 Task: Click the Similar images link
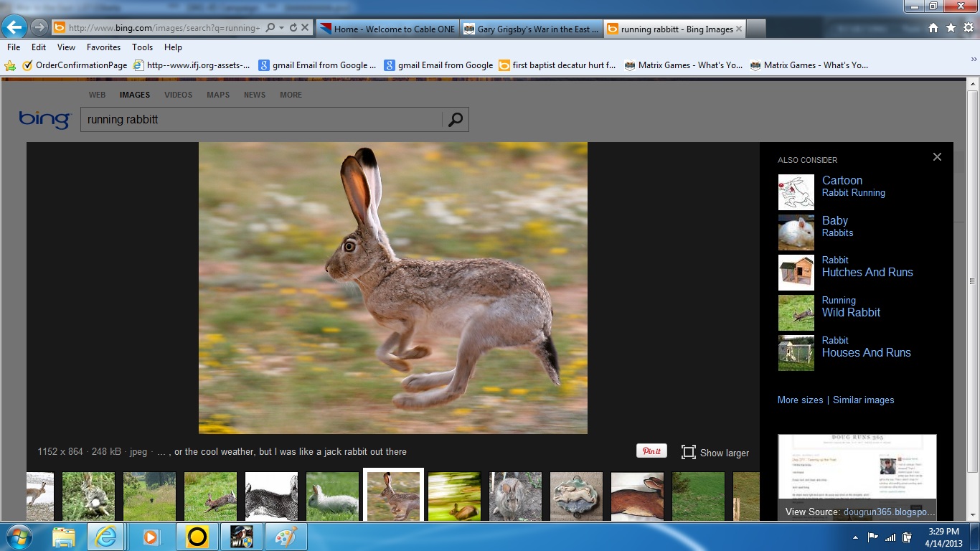point(863,400)
